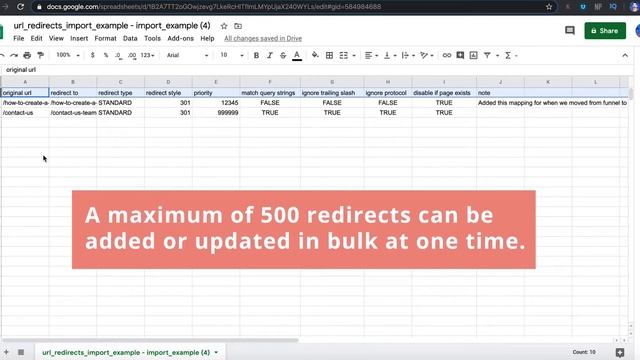640x360 pixels.
Task: Show the all sheets list icon
Action: 21,352
